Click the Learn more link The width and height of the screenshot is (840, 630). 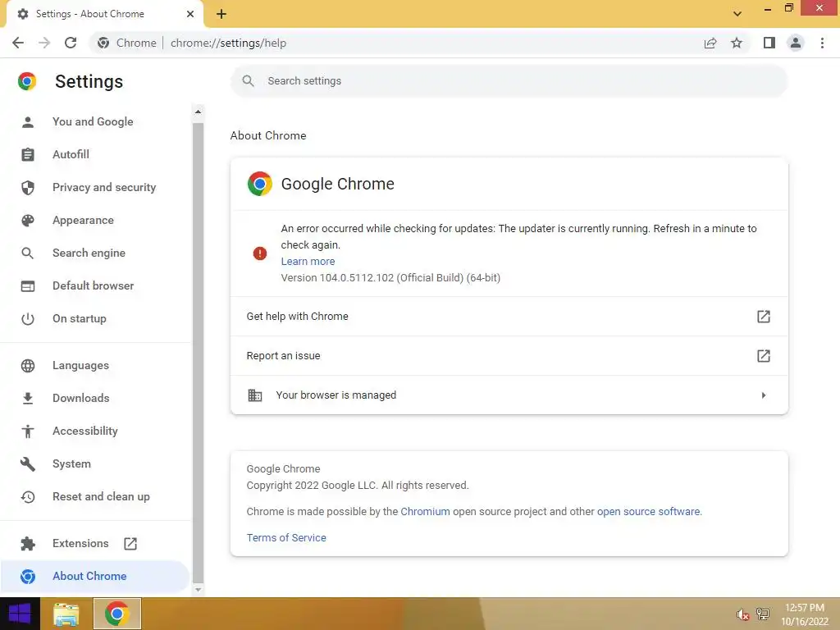[x=308, y=262]
